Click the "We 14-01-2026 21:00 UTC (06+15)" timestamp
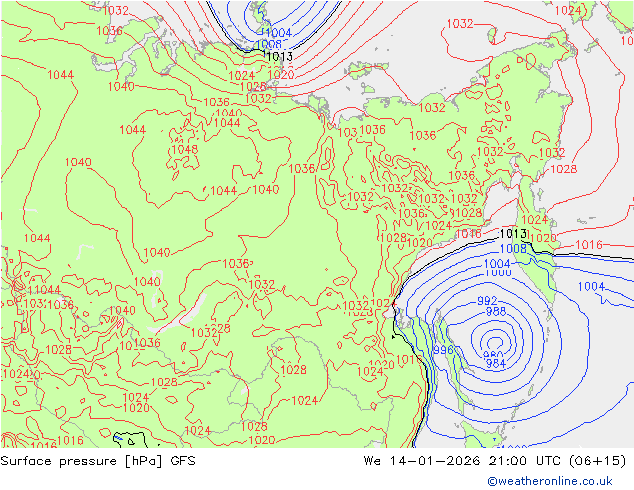Screen dimensions: 634x490 tap(495, 461)
